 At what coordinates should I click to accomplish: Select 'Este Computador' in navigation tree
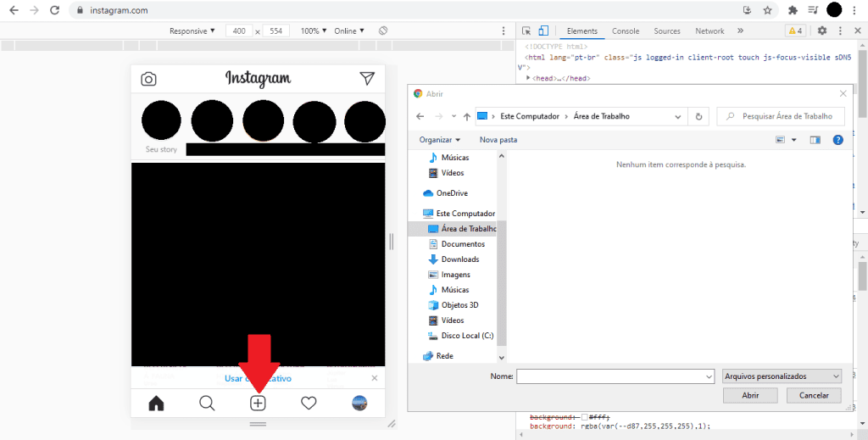(459, 214)
